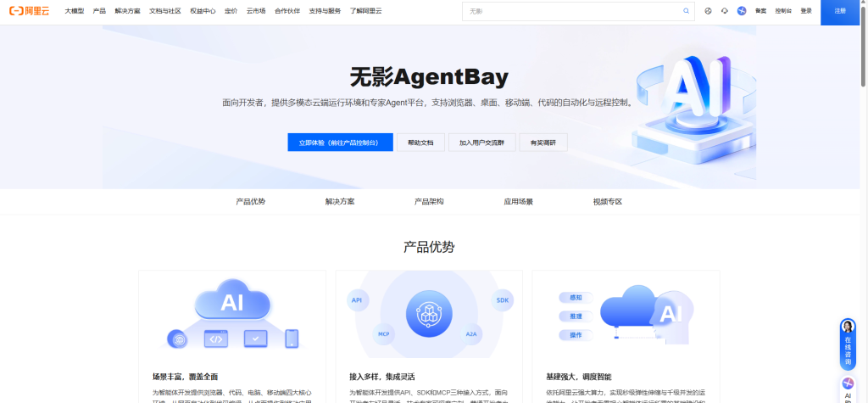This screenshot has height=403, width=868.
Task: Click the 立即体验 console button
Action: click(341, 143)
